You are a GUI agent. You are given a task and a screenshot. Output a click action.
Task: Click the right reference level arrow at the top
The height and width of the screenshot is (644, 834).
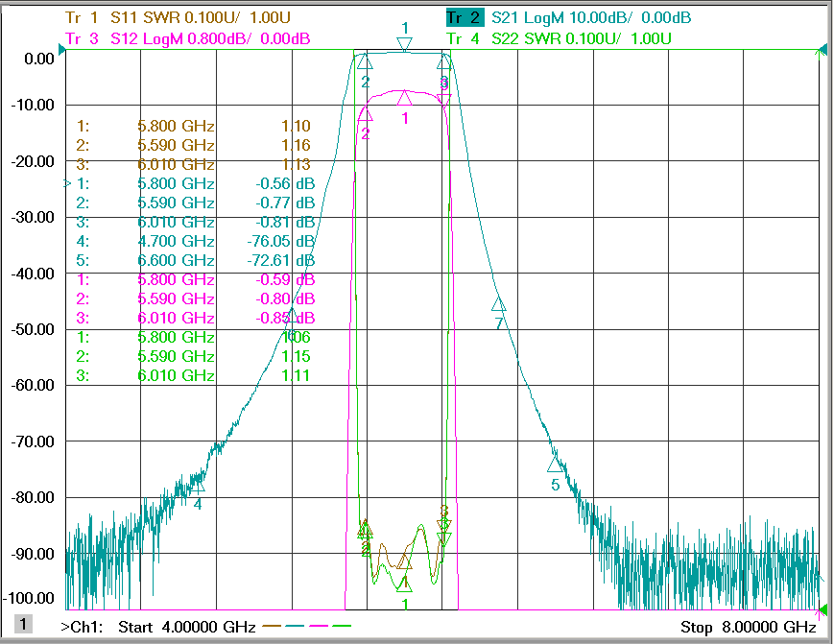click(823, 51)
